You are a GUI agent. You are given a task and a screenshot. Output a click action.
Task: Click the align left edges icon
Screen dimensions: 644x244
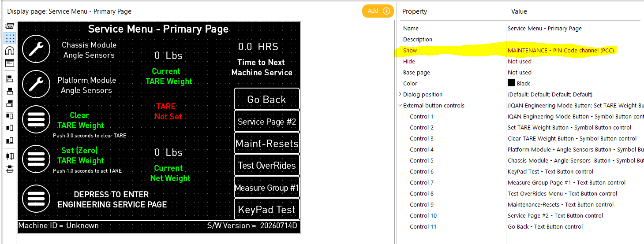(x=9, y=79)
